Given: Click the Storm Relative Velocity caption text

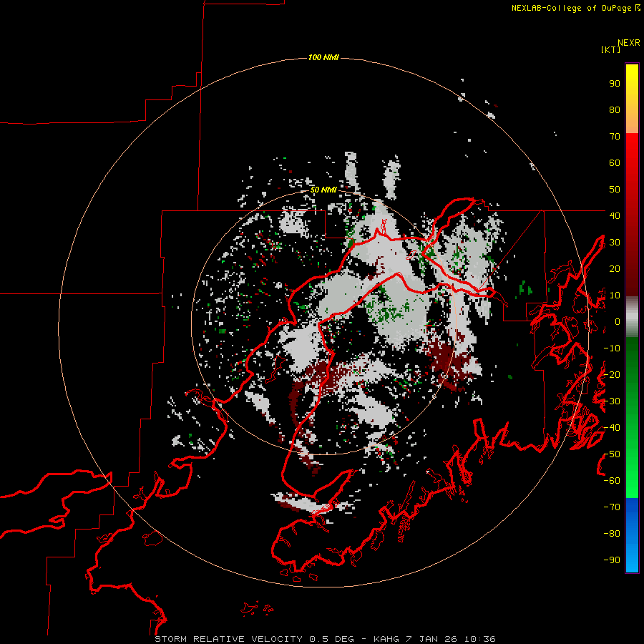Looking at the screenshot, I should point(325,639).
